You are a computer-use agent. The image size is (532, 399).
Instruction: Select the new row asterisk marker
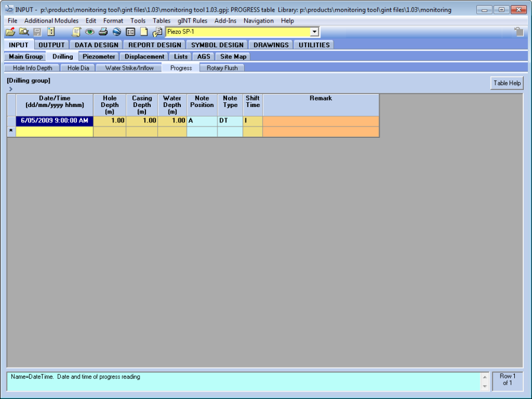(x=11, y=131)
